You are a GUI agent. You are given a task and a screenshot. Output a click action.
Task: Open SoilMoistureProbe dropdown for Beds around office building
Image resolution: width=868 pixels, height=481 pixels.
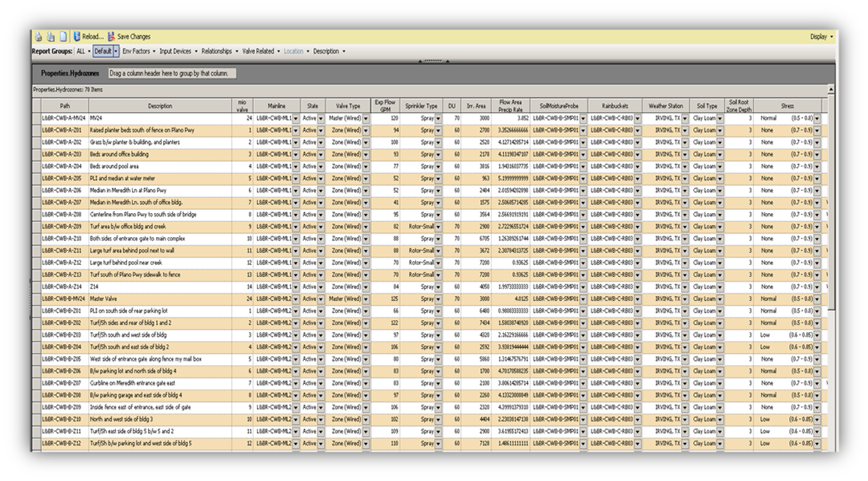(583, 154)
